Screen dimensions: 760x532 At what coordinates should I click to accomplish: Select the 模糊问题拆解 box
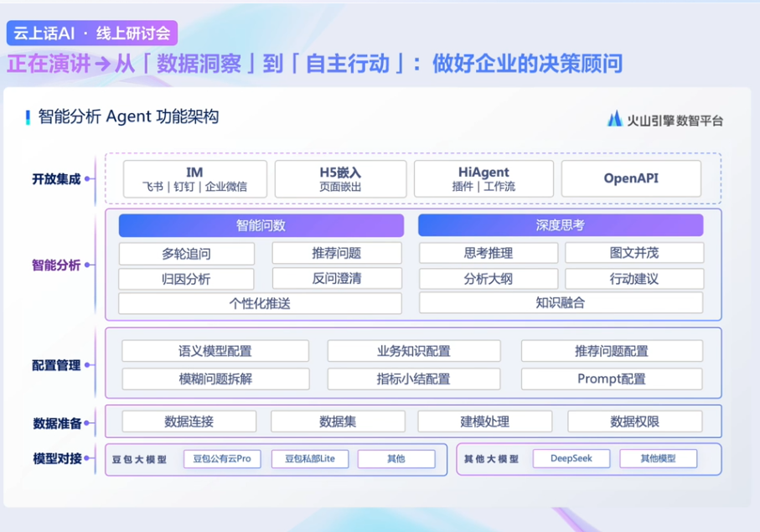click(x=215, y=379)
